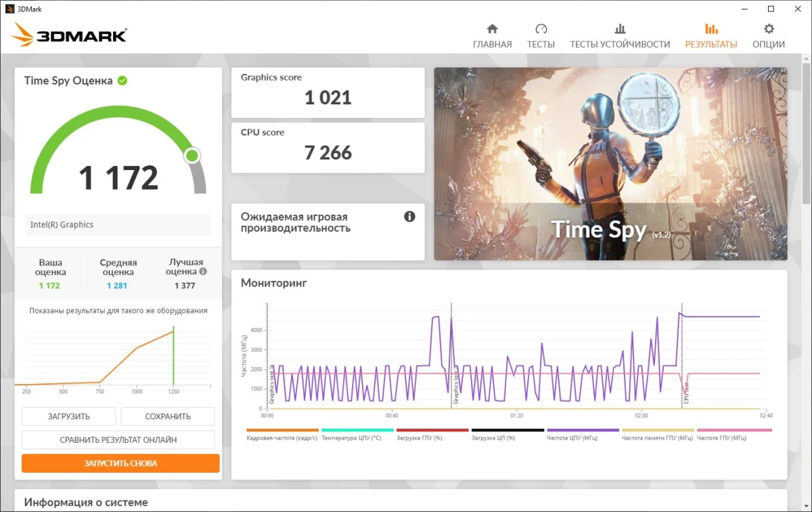Click the Graphics score value 1 021

pyautogui.click(x=328, y=98)
